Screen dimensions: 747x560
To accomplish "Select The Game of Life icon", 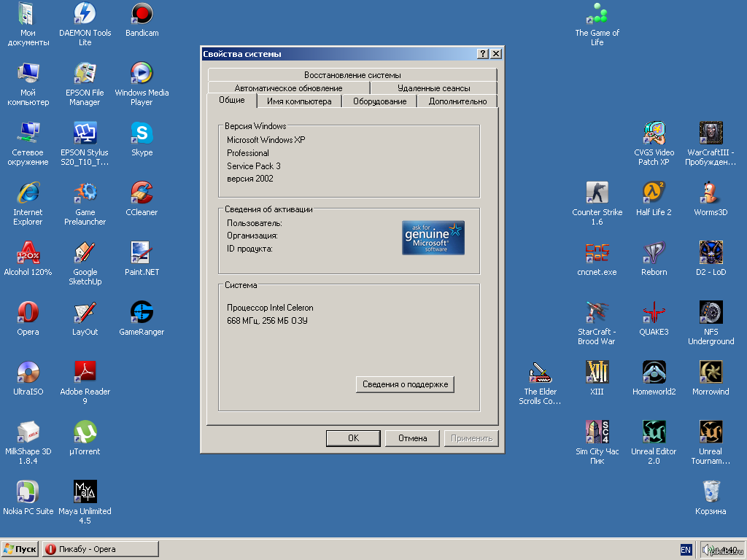I will click(x=597, y=14).
